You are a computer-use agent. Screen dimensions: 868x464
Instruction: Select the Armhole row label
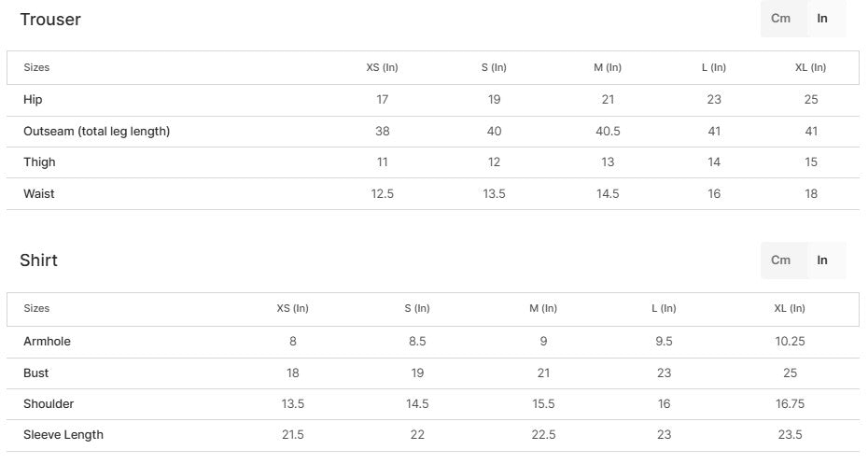[47, 342]
